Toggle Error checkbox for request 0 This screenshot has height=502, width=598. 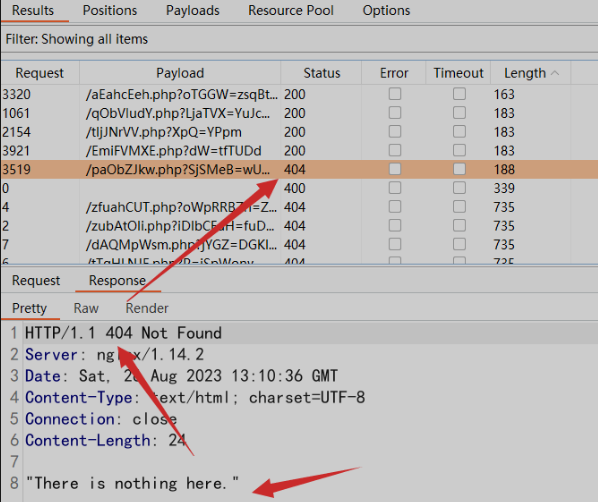[x=395, y=188]
